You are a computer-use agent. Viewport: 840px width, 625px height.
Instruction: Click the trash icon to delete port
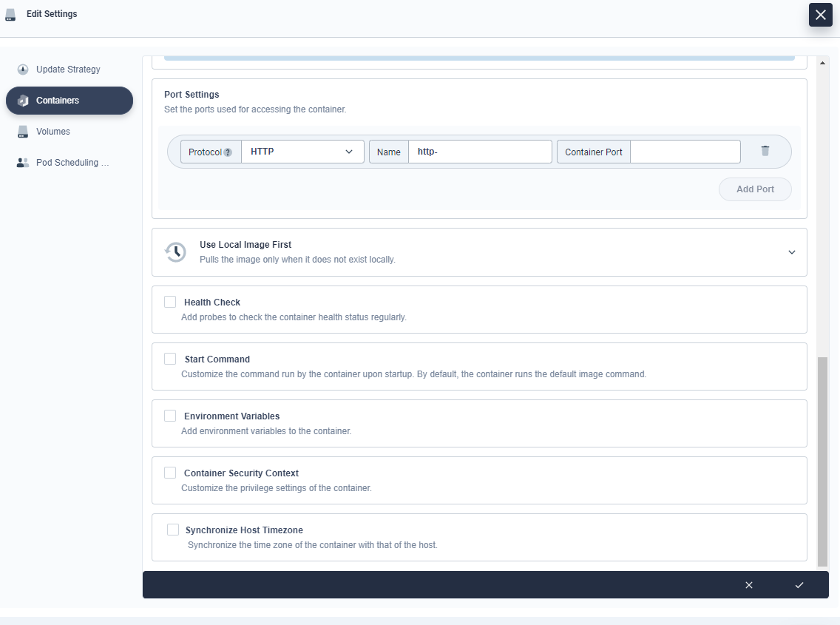(765, 151)
